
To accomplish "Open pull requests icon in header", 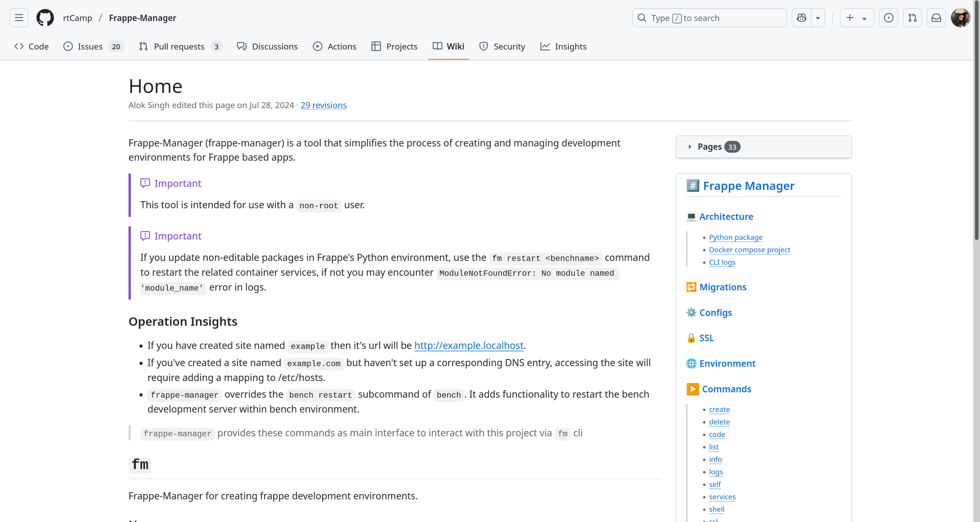I will (x=912, y=18).
